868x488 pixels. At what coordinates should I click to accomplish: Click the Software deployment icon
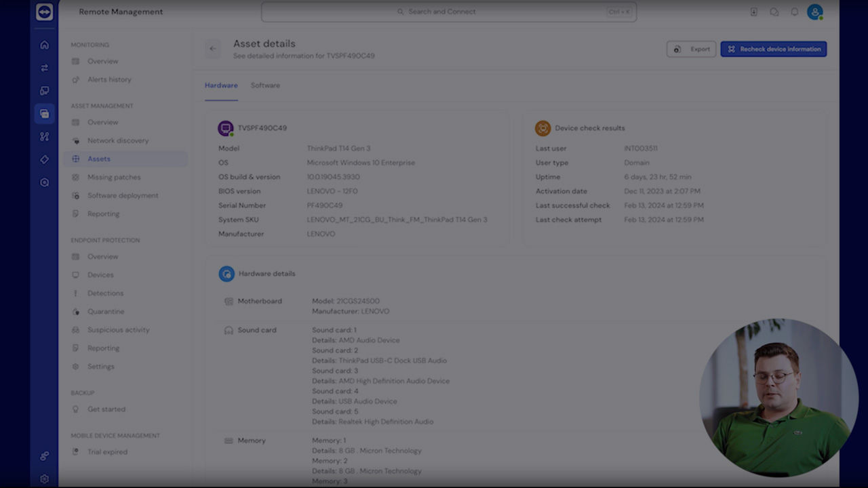tap(75, 196)
